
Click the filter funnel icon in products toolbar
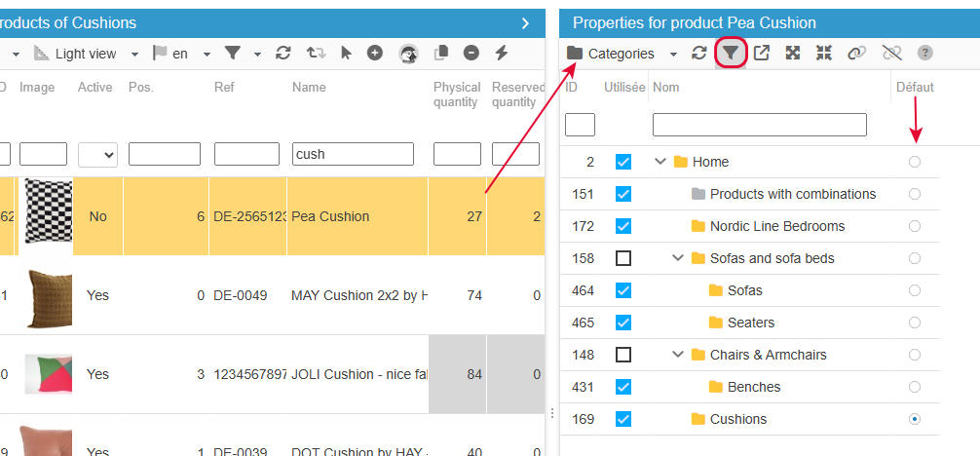tap(233, 54)
